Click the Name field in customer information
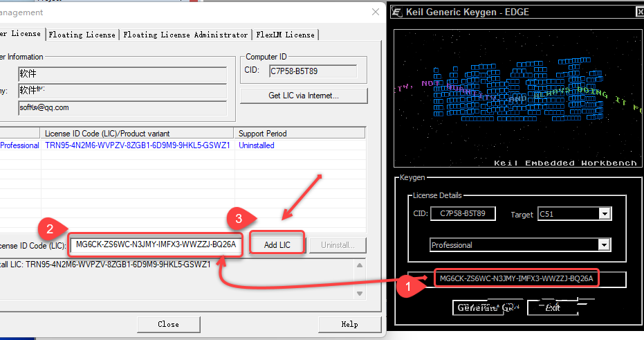The height and width of the screenshot is (340, 644). click(122, 74)
